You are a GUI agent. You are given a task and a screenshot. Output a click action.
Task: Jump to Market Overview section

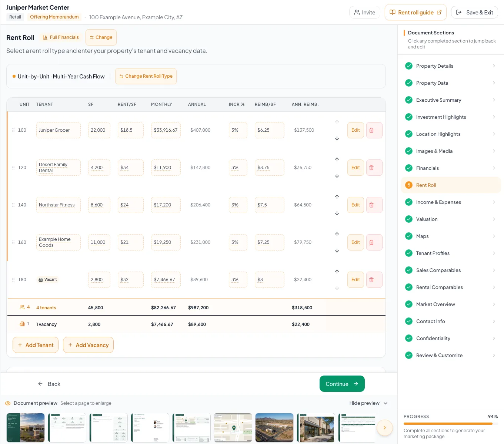451,304
